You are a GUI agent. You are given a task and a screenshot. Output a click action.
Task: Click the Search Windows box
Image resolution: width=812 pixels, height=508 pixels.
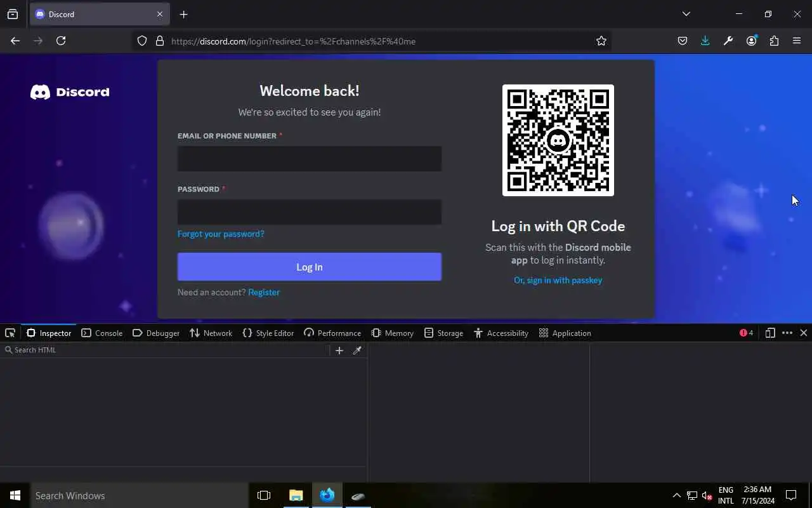coord(140,495)
